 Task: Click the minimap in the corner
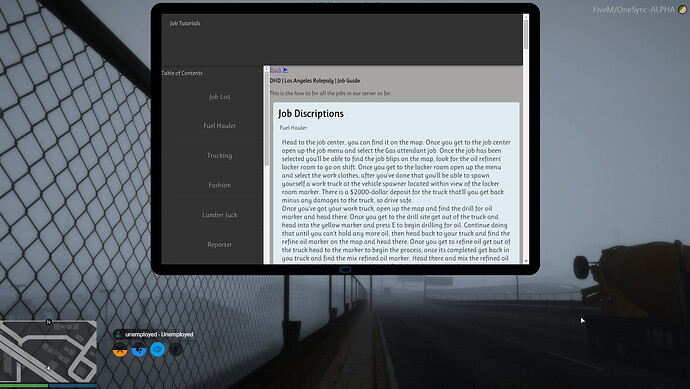(48, 352)
